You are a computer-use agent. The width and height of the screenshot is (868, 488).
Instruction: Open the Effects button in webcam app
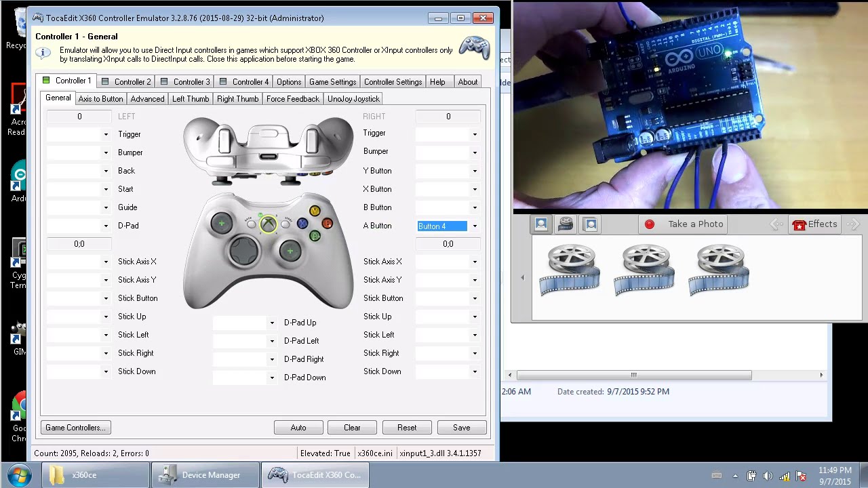pyautogui.click(x=815, y=224)
